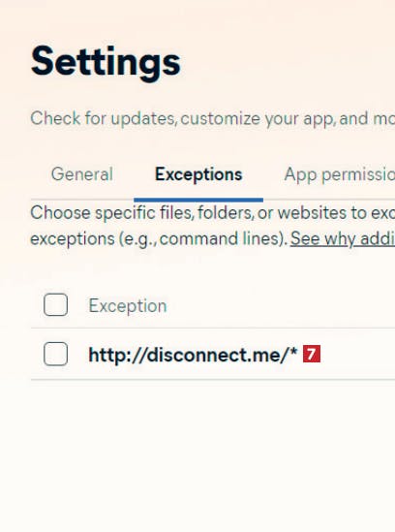Open the App permissions tab
The image size is (395, 532).
point(340,175)
